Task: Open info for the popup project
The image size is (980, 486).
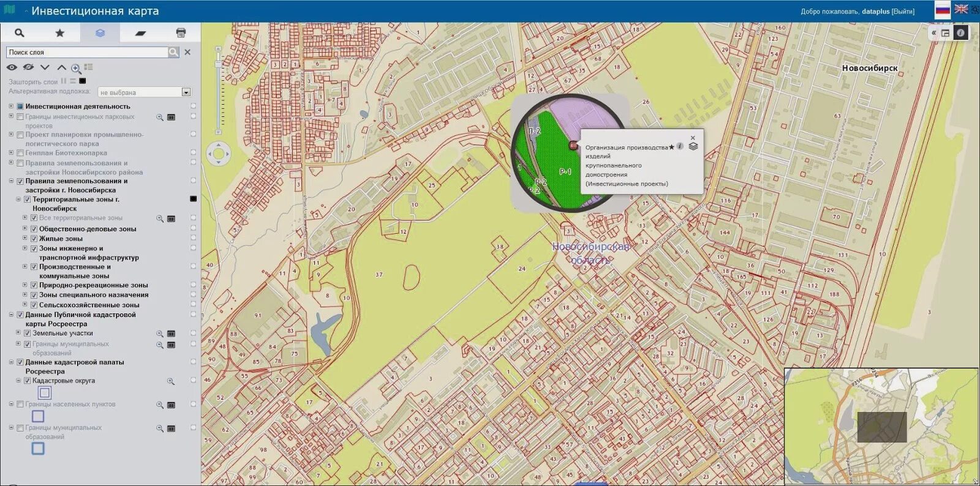Action: 680,146
